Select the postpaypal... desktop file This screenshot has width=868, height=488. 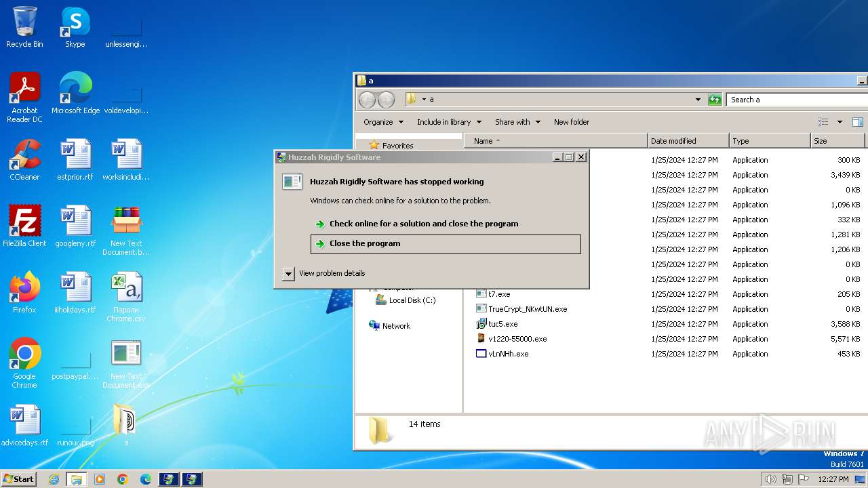click(x=75, y=363)
